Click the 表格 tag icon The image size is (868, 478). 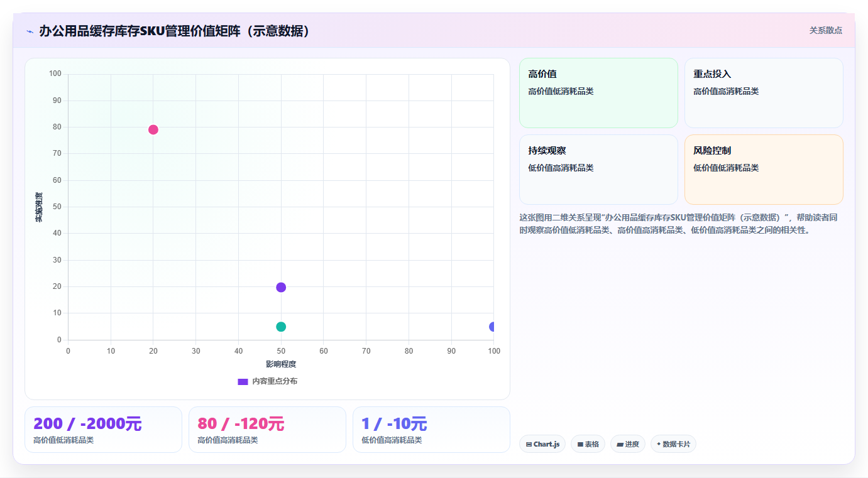580,445
